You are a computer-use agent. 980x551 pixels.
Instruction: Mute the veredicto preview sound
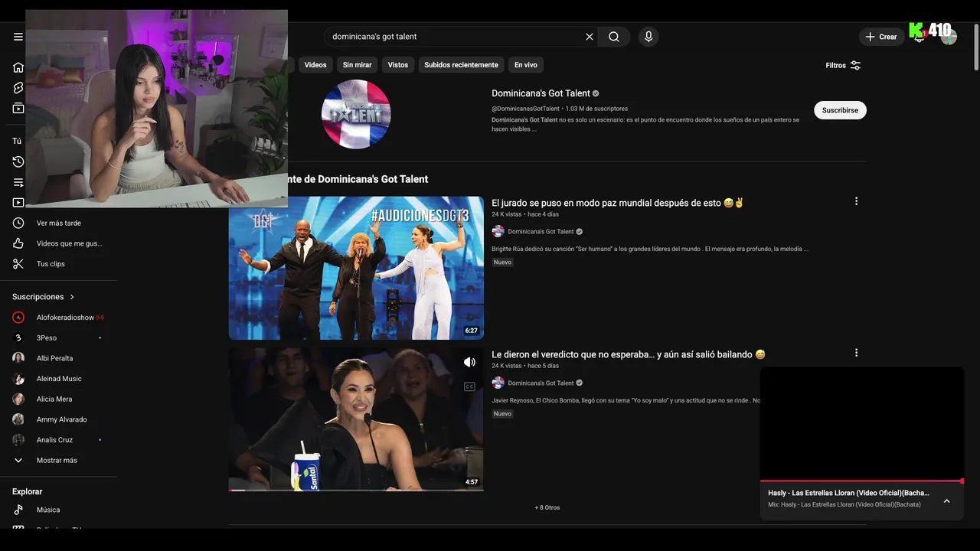pyautogui.click(x=469, y=362)
